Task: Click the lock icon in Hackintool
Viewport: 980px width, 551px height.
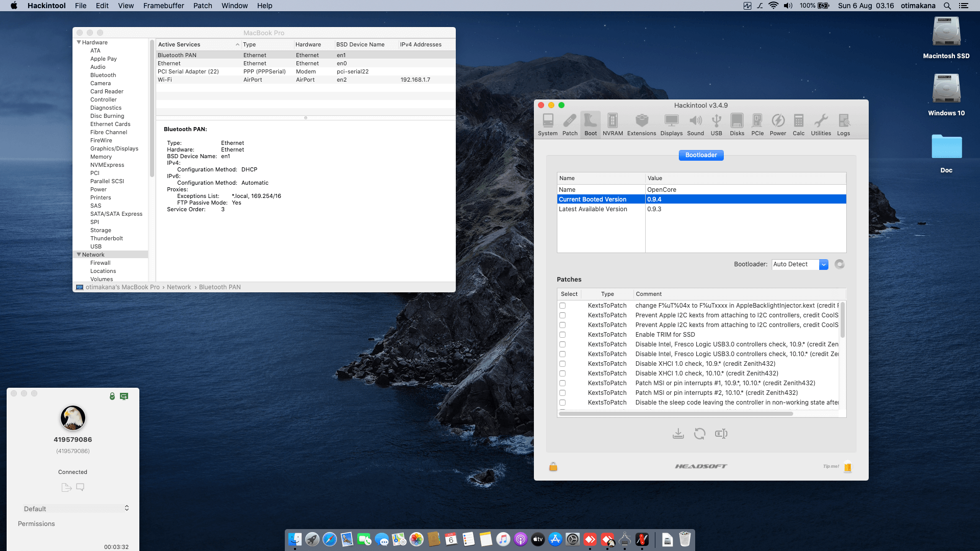Action: pyautogui.click(x=553, y=466)
